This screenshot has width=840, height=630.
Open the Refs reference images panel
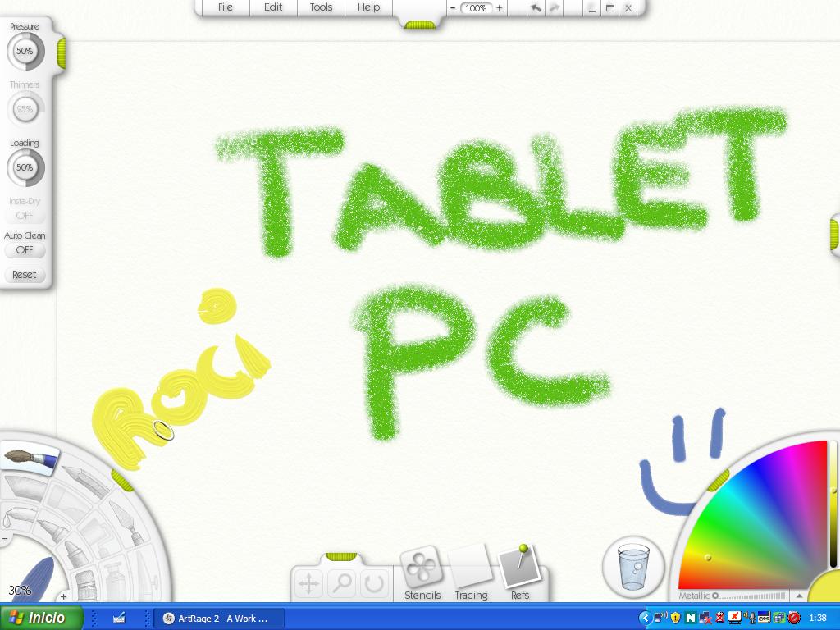coord(519,573)
